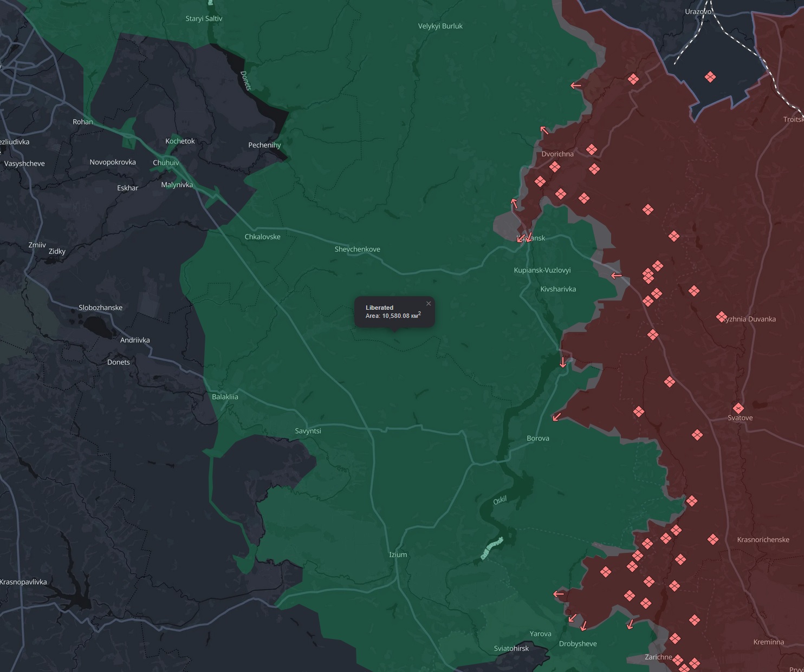Screen dimensions: 804x672
Task: Click the Area 10,580.08 km² value
Action: [x=393, y=315]
